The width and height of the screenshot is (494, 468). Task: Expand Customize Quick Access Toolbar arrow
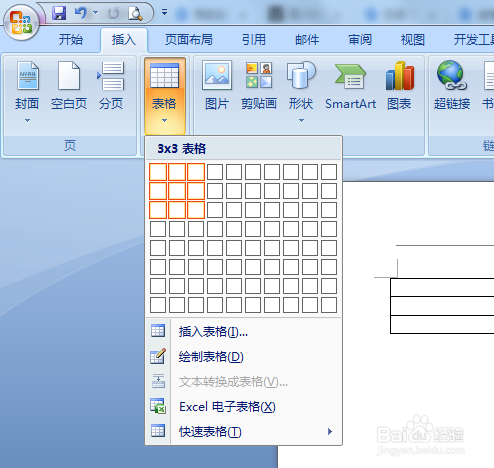164,12
